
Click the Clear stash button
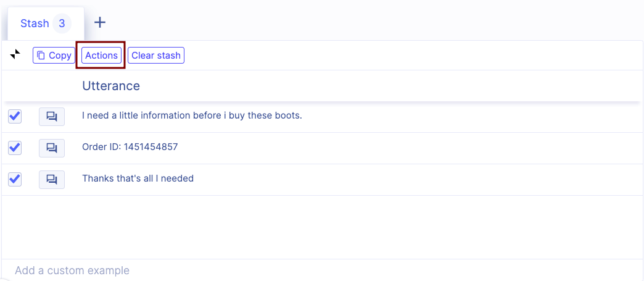tap(156, 56)
